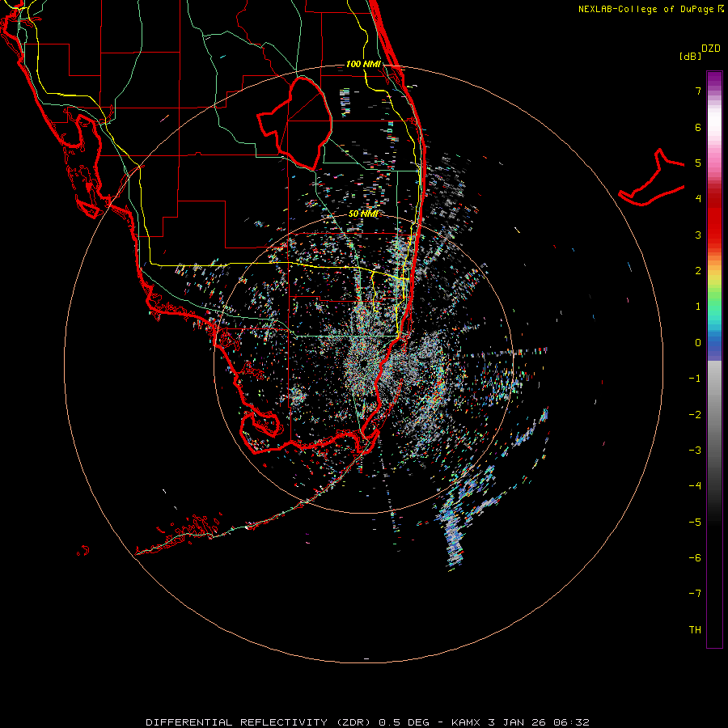Click the -5 value on the color scale

pos(695,523)
